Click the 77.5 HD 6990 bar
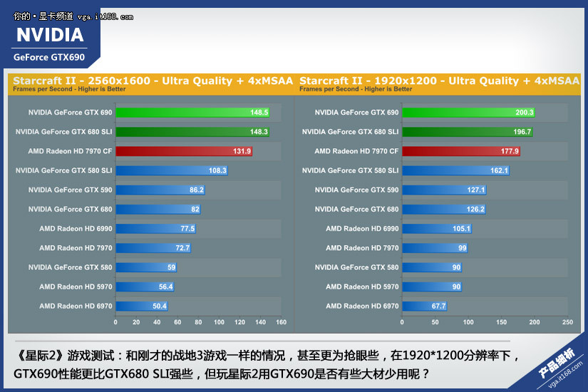The image size is (588, 392). click(x=156, y=229)
